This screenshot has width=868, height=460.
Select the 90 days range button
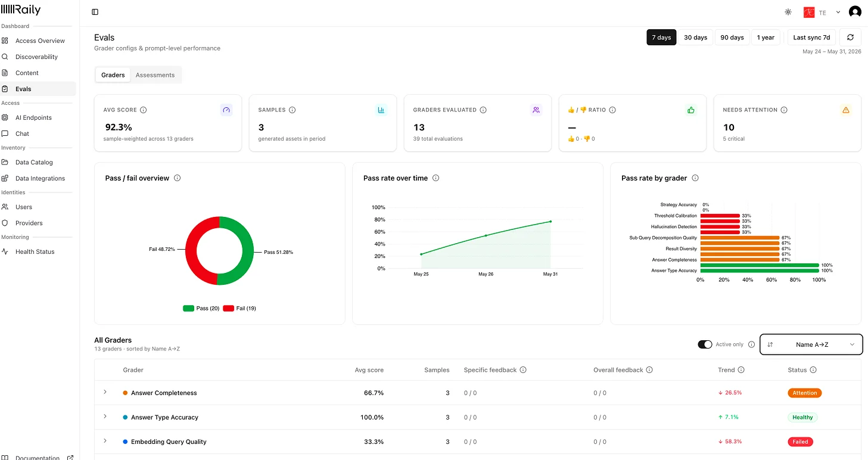pos(732,38)
